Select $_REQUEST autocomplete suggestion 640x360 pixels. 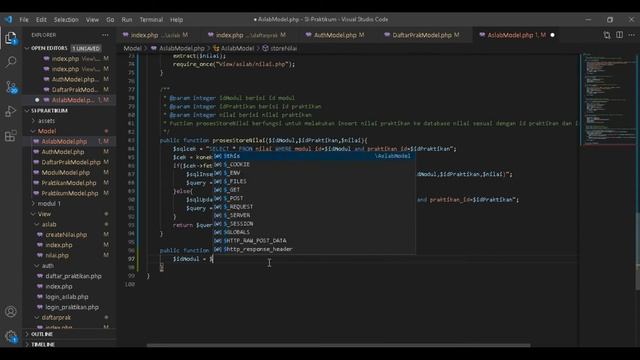314,207
